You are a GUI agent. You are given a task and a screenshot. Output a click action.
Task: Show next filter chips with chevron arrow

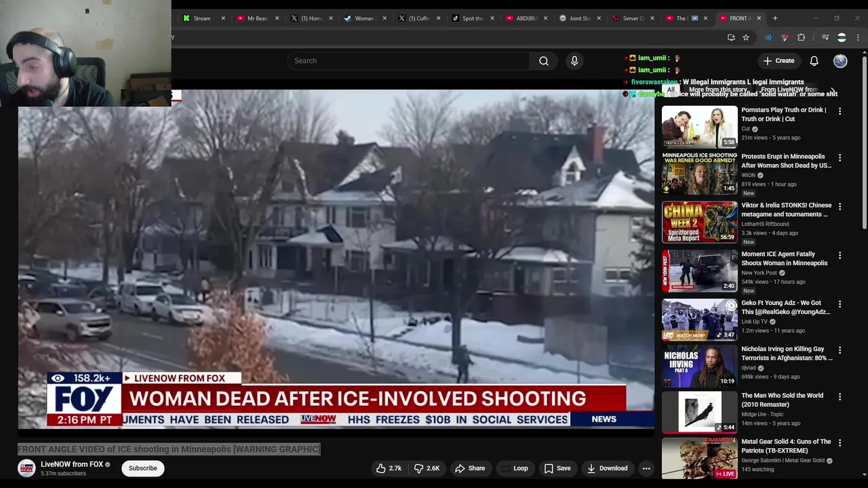pyautogui.click(x=833, y=90)
